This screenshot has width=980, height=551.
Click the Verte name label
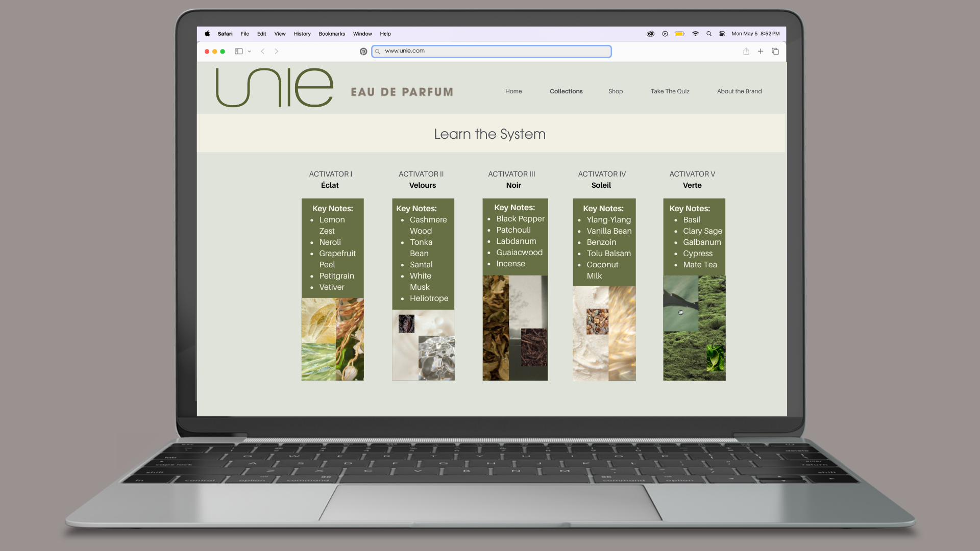pyautogui.click(x=692, y=185)
